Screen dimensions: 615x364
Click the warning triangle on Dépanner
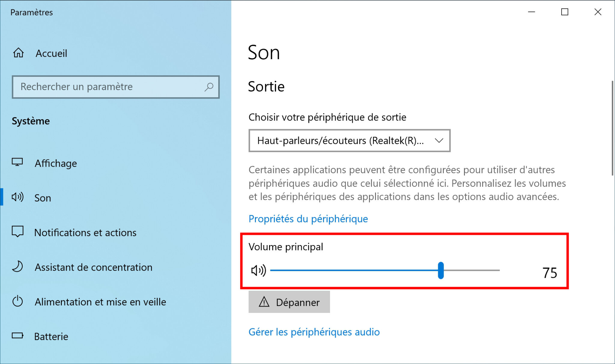click(x=263, y=302)
